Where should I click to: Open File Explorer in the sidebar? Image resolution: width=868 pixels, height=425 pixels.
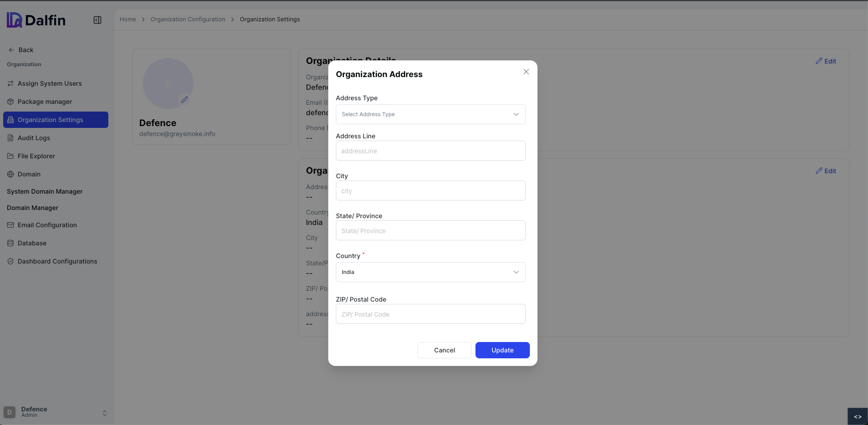pos(36,156)
